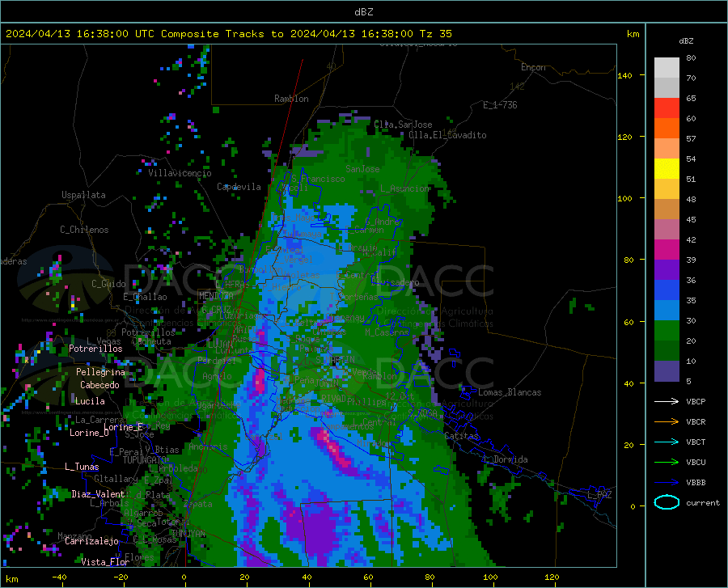Image resolution: width=728 pixels, height=588 pixels.
Task: Click the 'Cabecedo' map label
Action: (x=99, y=385)
